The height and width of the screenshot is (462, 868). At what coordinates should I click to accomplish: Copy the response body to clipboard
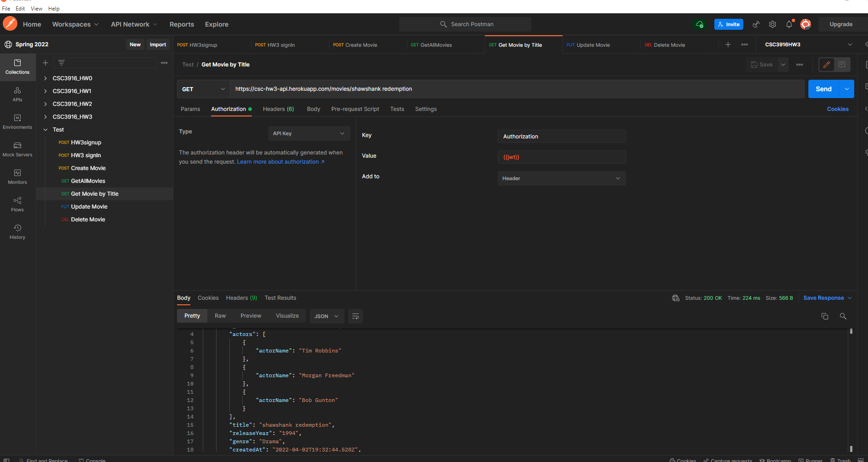[824, 316]
